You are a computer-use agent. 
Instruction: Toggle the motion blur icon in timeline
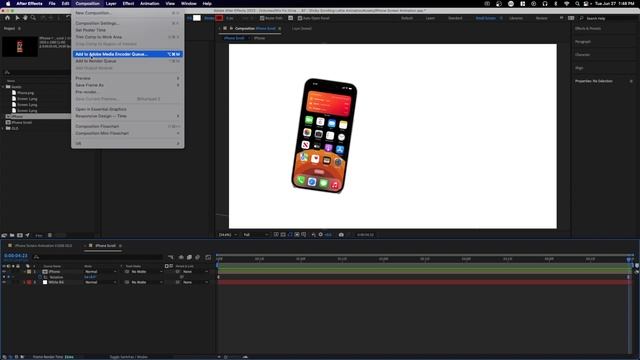pyautogui.click(x=198, y=257)
